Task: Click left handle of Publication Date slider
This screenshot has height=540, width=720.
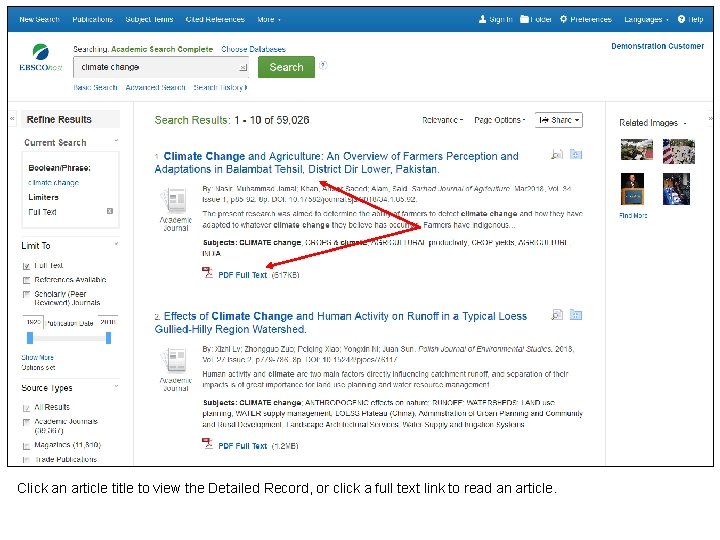Action: pyautogui.click(x=30, y=338)
